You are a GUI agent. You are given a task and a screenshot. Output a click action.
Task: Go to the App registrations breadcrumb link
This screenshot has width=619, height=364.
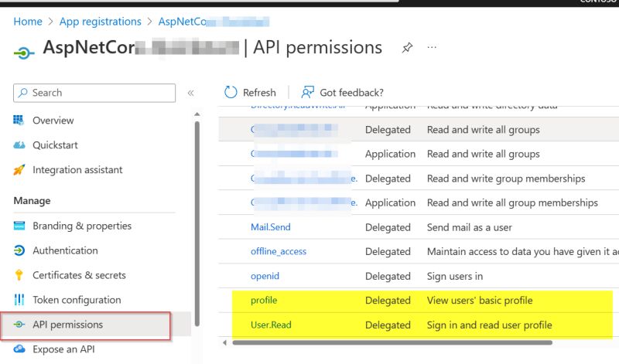(x=101, y=22)
